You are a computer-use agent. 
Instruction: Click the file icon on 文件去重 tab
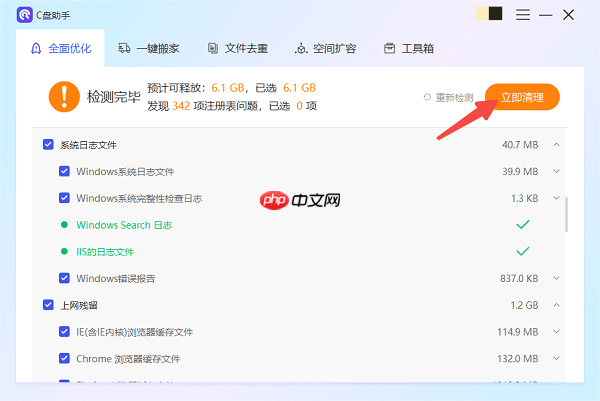[213, 48]
